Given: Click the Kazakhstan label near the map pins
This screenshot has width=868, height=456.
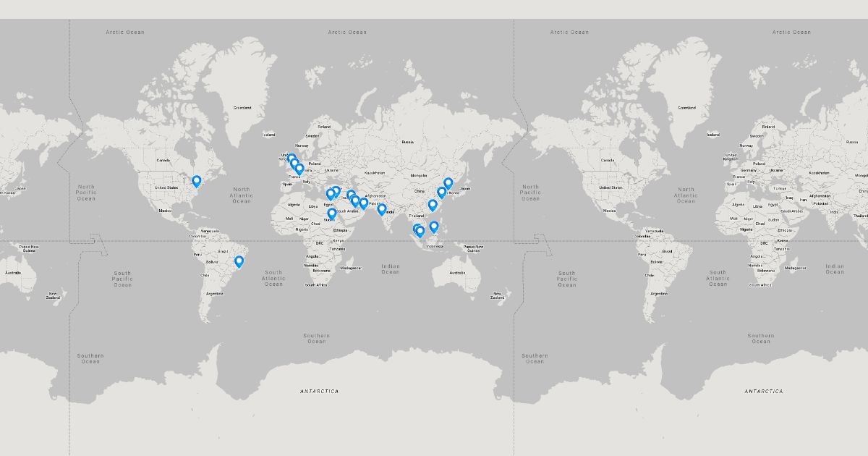Looking at the screenshot, I should (x=375, y=173).
